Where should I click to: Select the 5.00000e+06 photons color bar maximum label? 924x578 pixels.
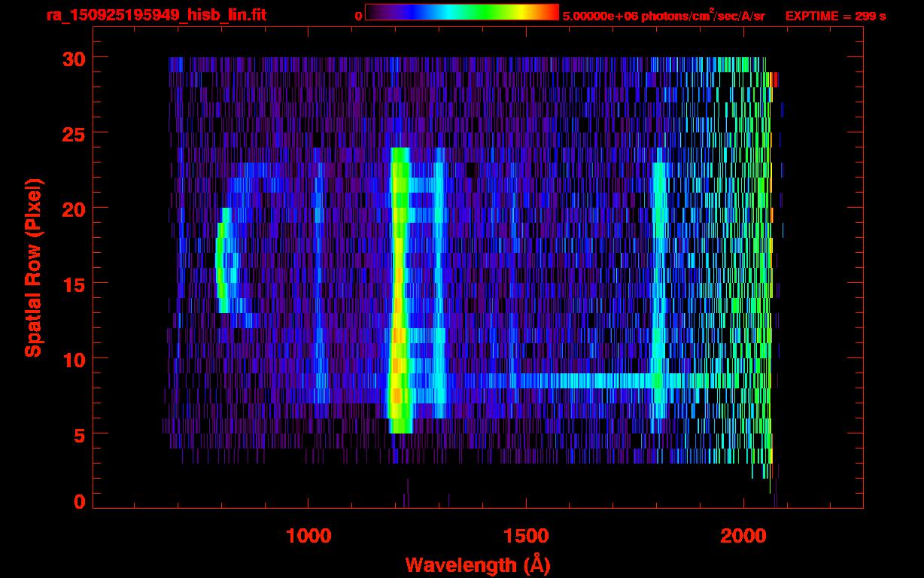(664, 16)
